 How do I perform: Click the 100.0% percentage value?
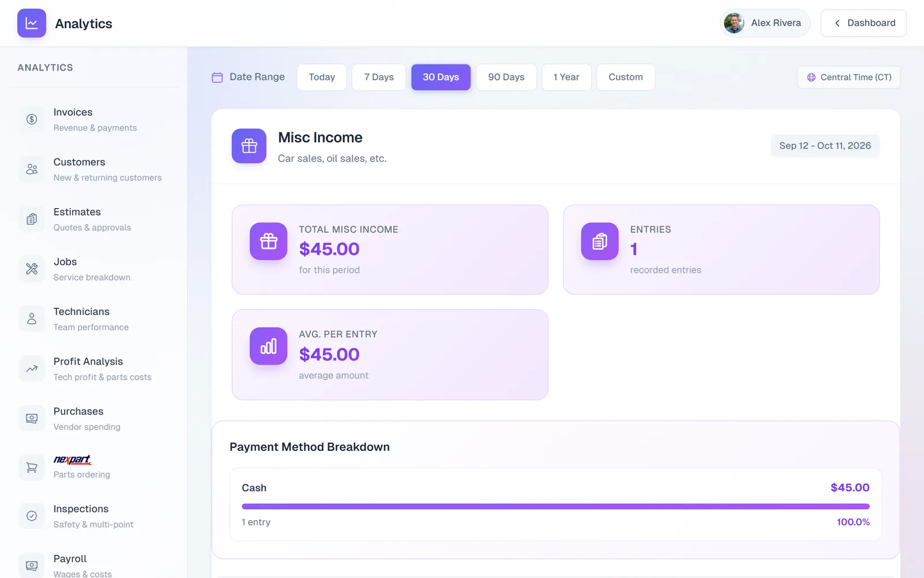(853, 522)
